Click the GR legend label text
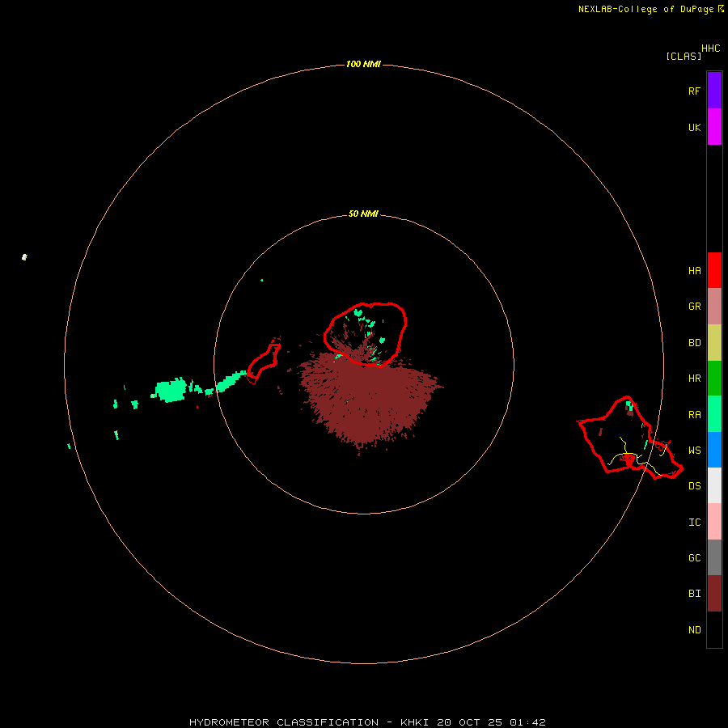 pos(694,307)
